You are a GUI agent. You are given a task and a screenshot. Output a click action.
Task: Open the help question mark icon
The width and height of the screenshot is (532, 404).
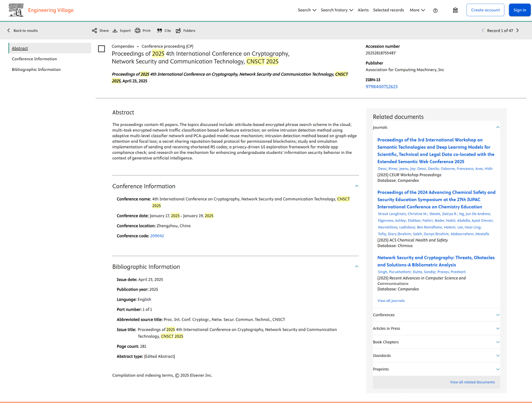pos(435,10)
